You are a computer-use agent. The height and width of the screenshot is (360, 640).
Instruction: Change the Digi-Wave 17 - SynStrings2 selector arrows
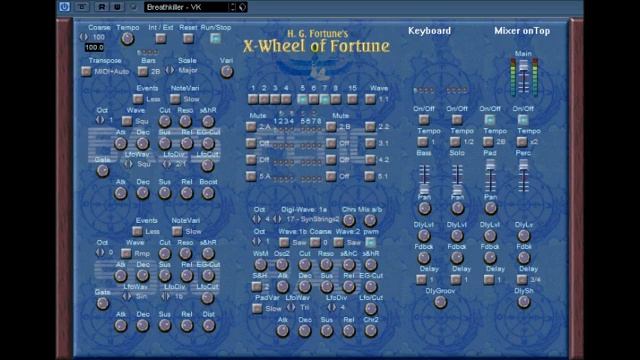[278, 220]
